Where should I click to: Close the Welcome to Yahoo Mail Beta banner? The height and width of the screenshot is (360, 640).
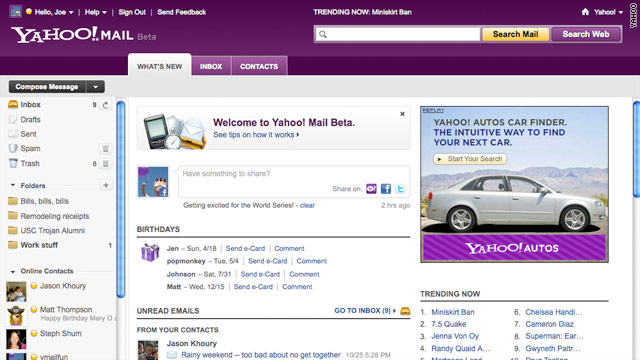[x=402, y=114]
